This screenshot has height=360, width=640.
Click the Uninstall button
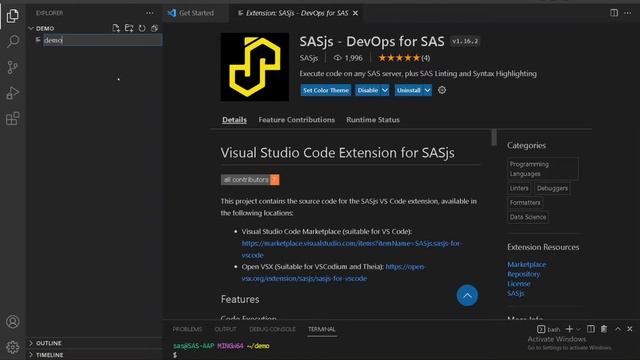tap(409, 90)
